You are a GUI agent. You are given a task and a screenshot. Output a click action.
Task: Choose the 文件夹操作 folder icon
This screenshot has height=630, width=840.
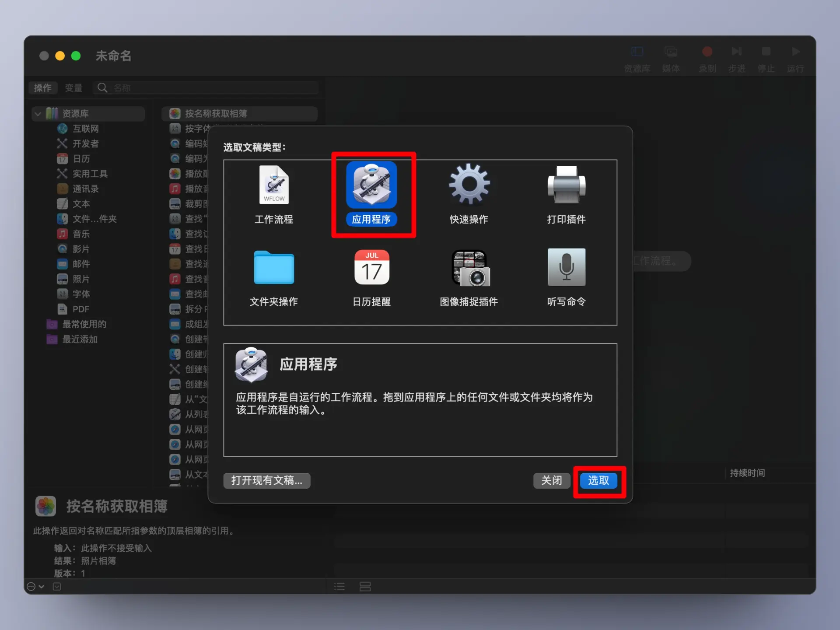(x=274, y=267)
